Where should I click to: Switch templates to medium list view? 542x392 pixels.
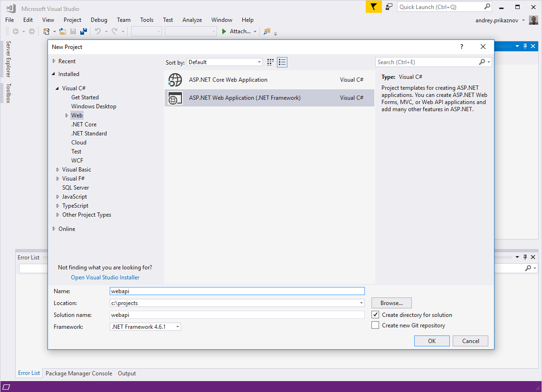click(x=282, y=62)
